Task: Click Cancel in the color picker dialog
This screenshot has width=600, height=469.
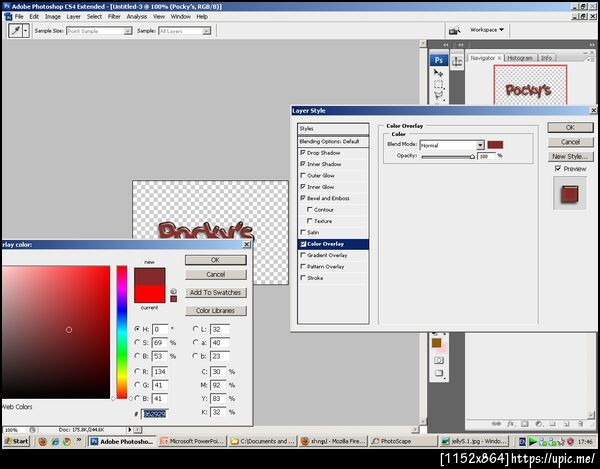Action: [x=215, y=274]
